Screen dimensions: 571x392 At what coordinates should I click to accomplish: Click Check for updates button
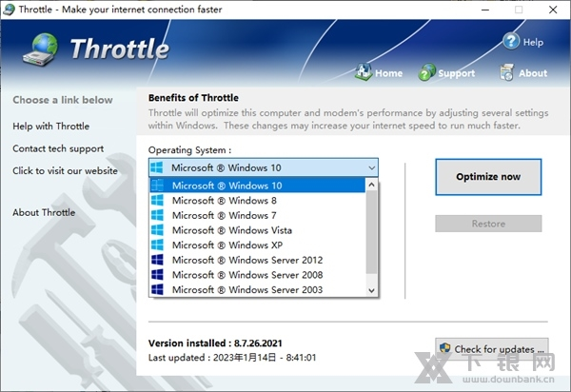click(x=492, y=349)
